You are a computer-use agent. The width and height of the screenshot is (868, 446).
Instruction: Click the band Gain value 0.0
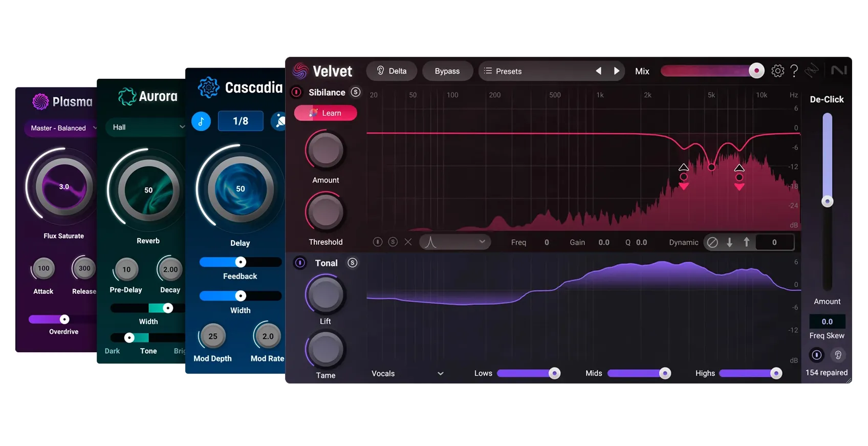pyautogui.click(x=604, y=242)
